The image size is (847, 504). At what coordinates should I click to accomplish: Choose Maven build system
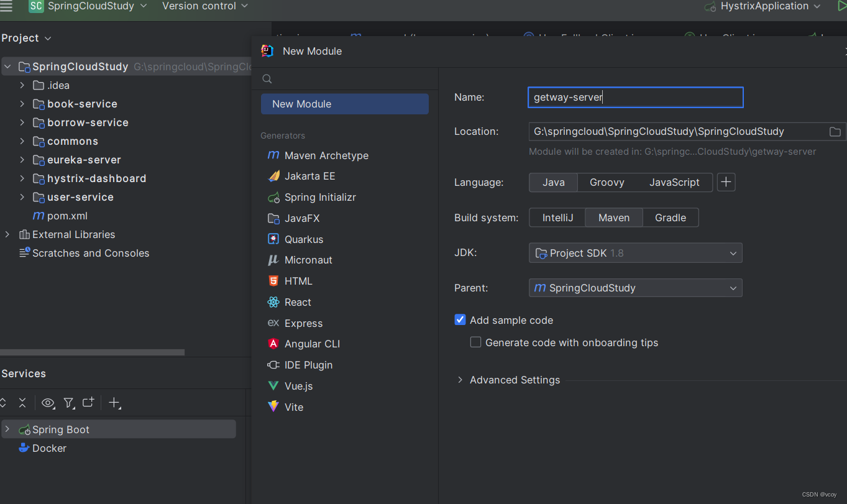pos(614,218)
